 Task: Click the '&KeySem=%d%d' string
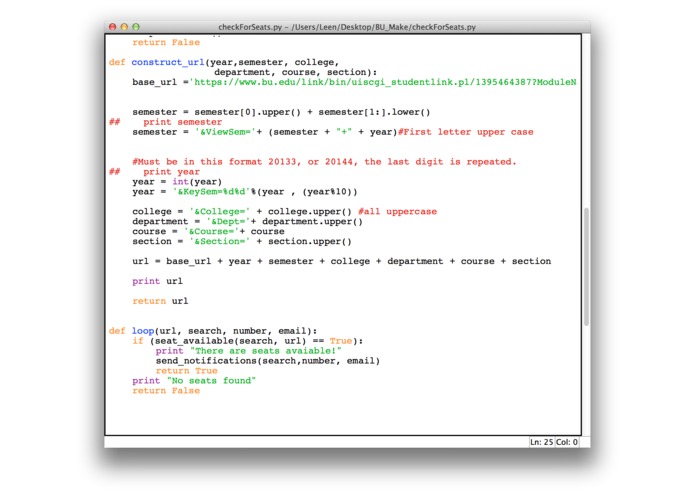(x=211, y=192)
